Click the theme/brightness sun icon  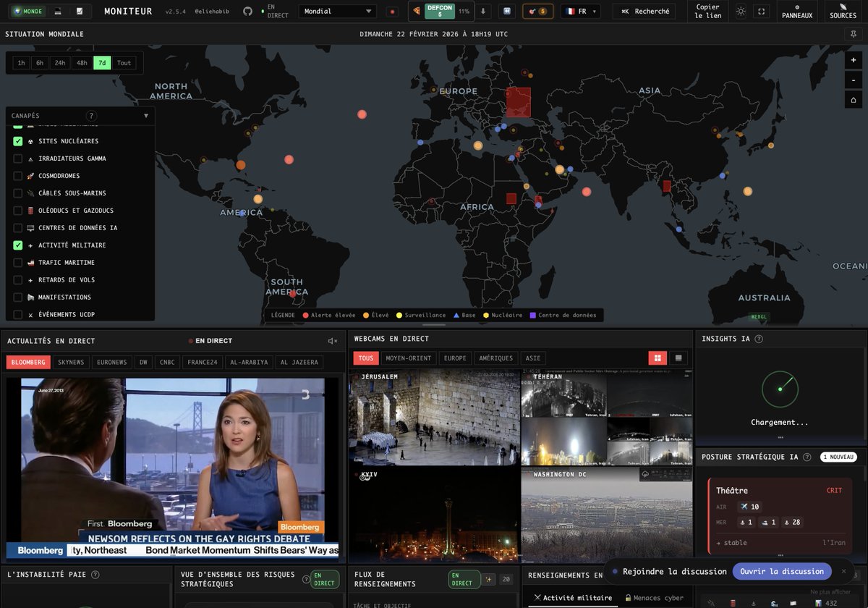[x=741, y=11]
